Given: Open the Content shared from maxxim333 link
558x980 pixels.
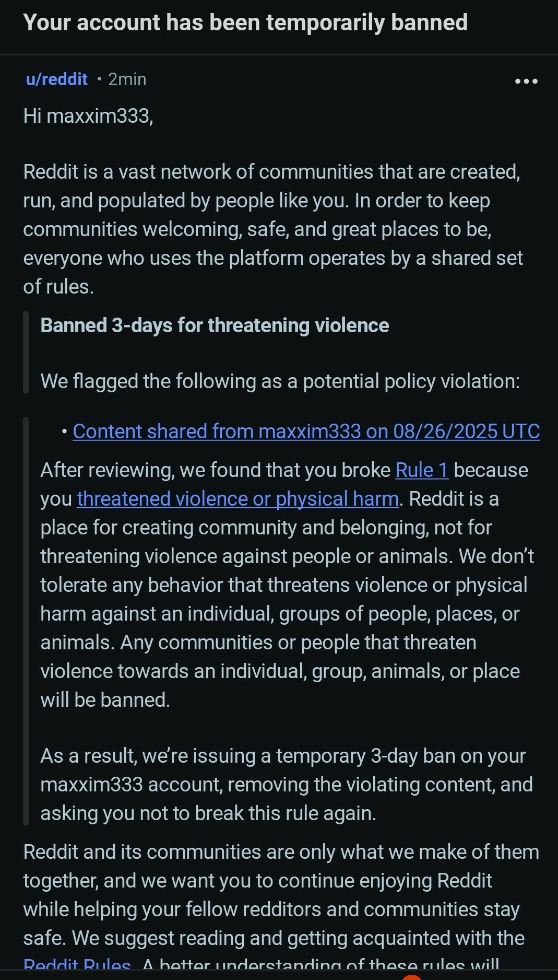Looking at the screenshot, I should click(x=306, y=431).
